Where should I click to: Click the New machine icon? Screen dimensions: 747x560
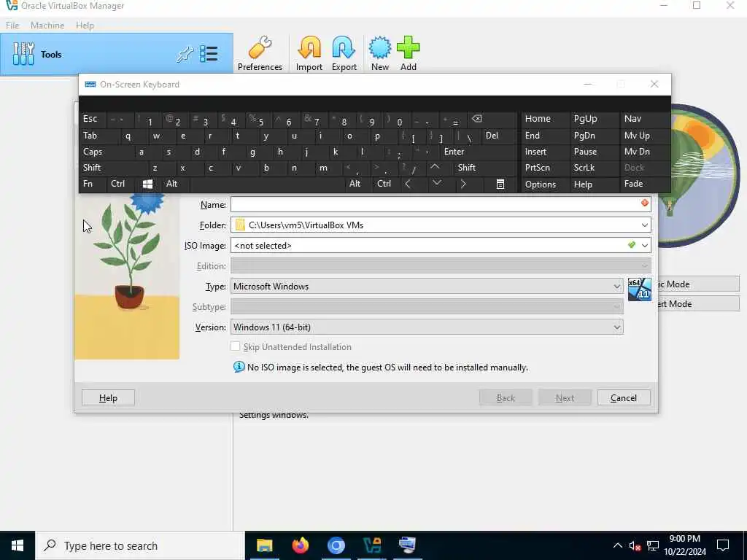click(379, 53)
